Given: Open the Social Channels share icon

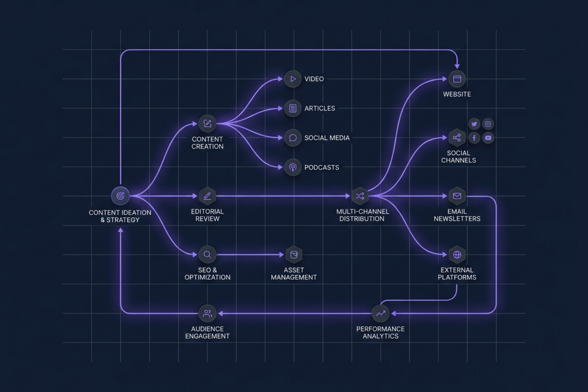Looking at the screenshot, I should (x=457, y=137).
